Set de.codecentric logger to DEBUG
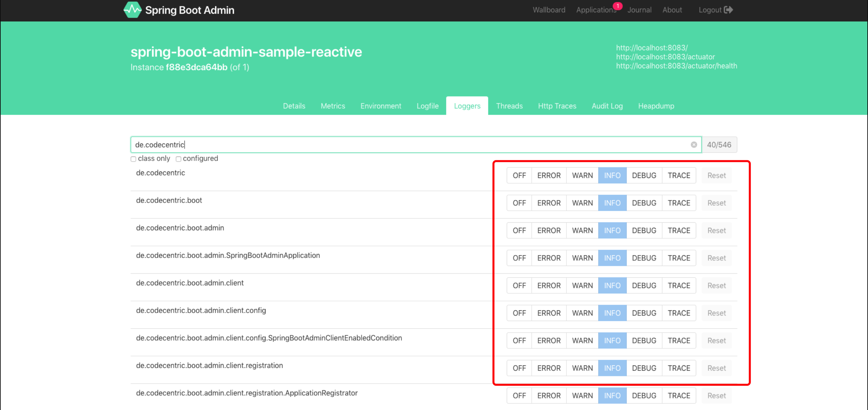This screenshot has width=868, height=410. (644, 175)
